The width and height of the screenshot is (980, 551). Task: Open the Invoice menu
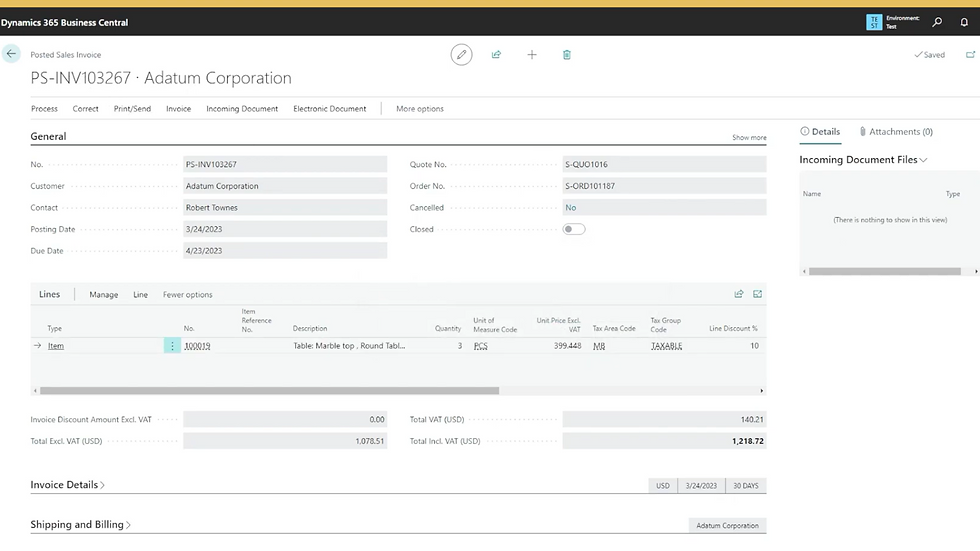(x=179, y=109)
